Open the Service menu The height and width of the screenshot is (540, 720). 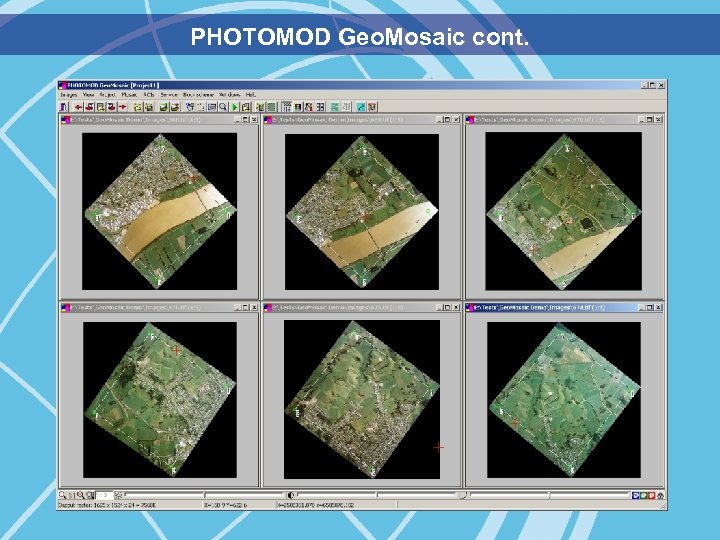[x=169, y=95]
